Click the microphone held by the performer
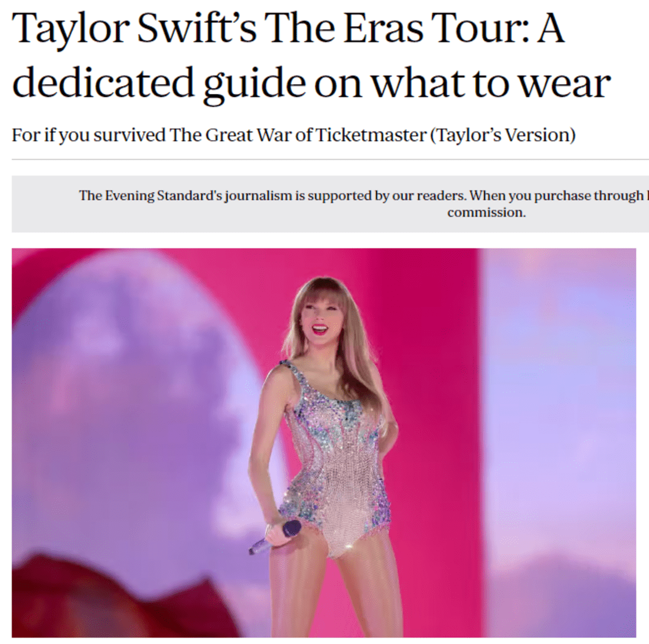 [x=276, y=537]
